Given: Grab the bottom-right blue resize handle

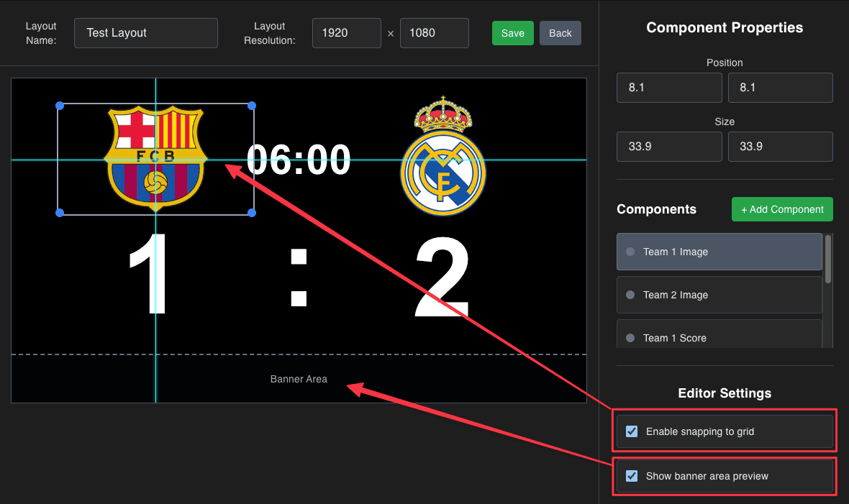Looking at the screenshot, I should [252, 214].
